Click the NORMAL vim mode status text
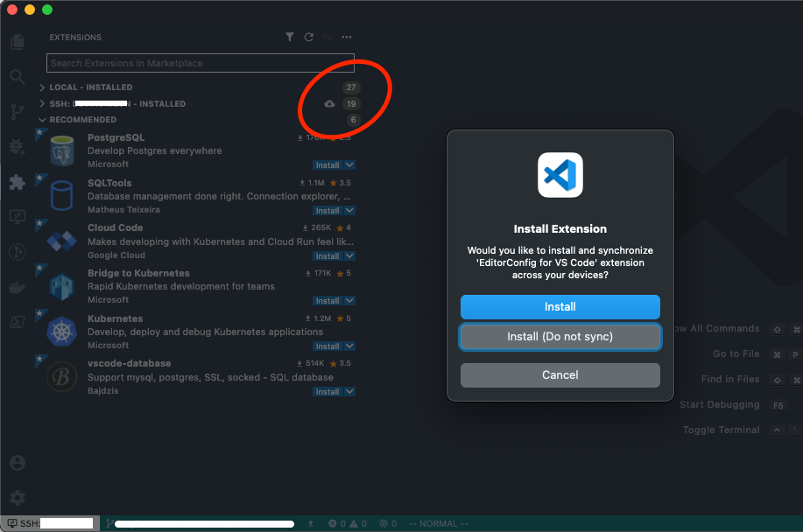This screenshot has width=803, height=532. tap(439, 523)
